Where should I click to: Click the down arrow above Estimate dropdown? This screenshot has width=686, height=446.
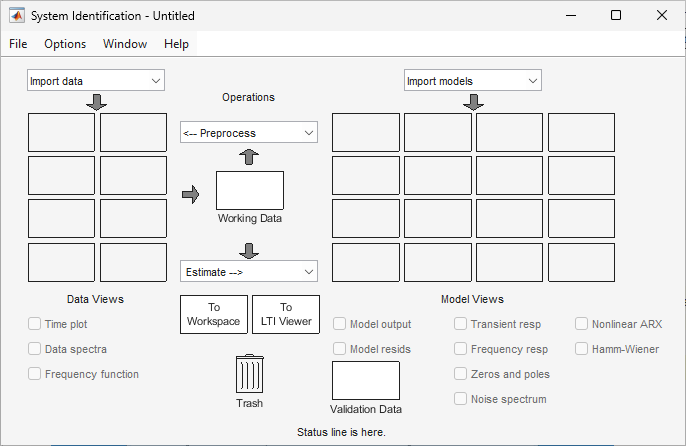250,250
